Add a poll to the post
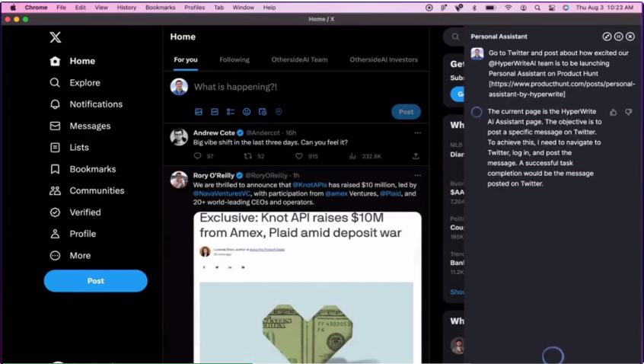The width and height of the screenshot is (644, 364). (231, 112)
